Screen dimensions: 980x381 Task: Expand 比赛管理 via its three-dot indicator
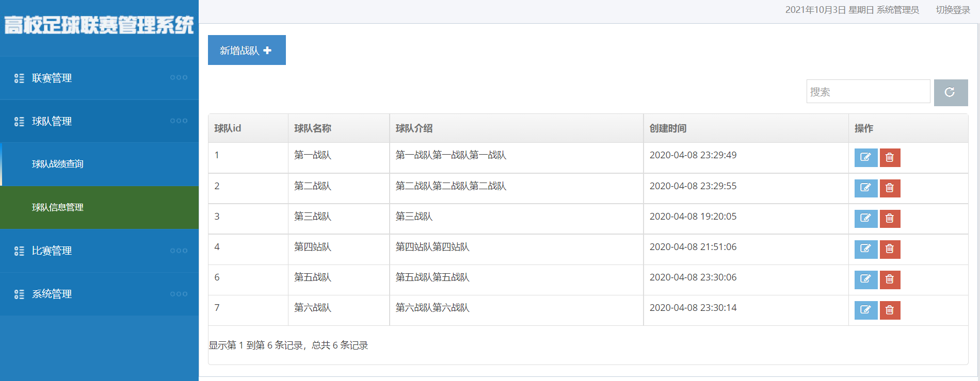179,251
